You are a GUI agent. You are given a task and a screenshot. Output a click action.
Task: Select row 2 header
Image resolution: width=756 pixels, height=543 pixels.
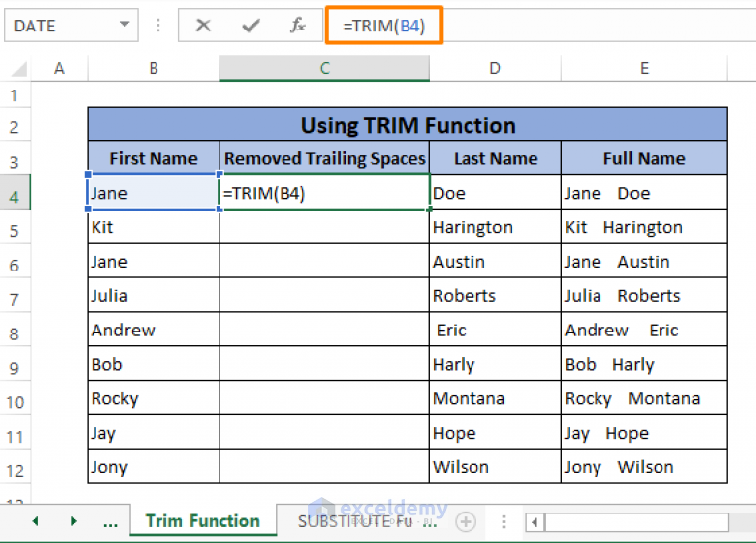point(15,126)
